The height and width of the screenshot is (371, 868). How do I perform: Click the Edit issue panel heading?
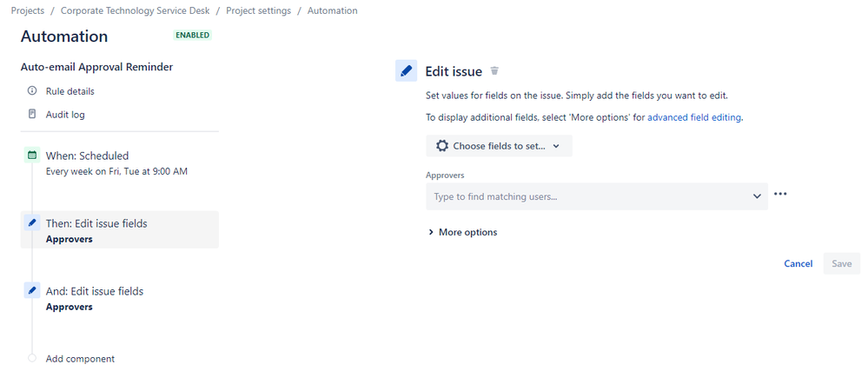[x=454, y=71]
